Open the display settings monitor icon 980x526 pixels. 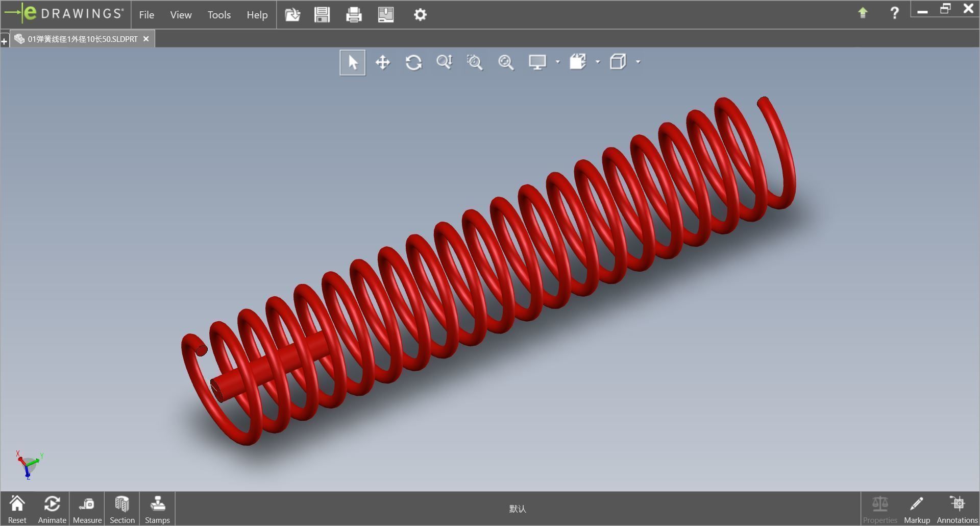(x=537, y=62)
